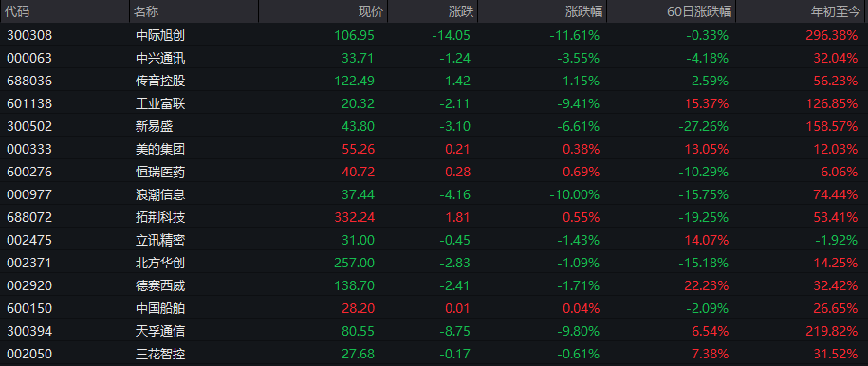Click stock code 688072
The height and width of the screenshot is (366, 868).
point(29,217)
